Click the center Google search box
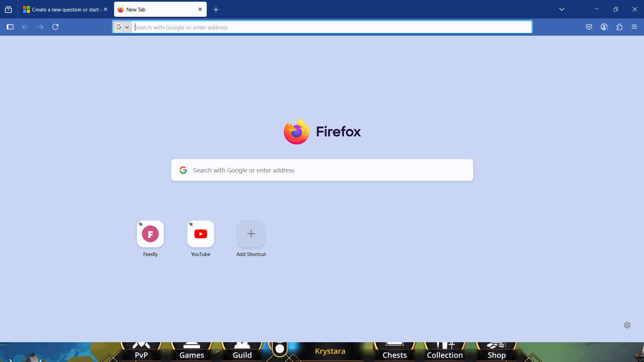 (322, 170)
